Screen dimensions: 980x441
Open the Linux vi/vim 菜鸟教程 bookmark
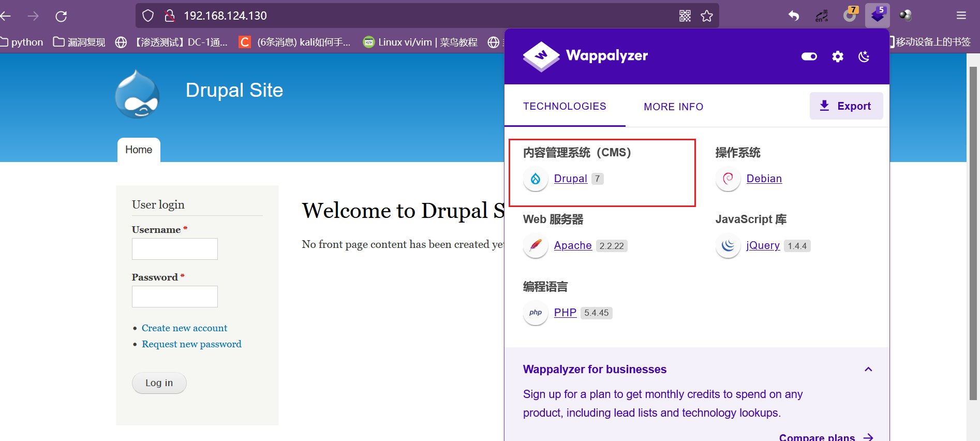[x=420, y=42]
